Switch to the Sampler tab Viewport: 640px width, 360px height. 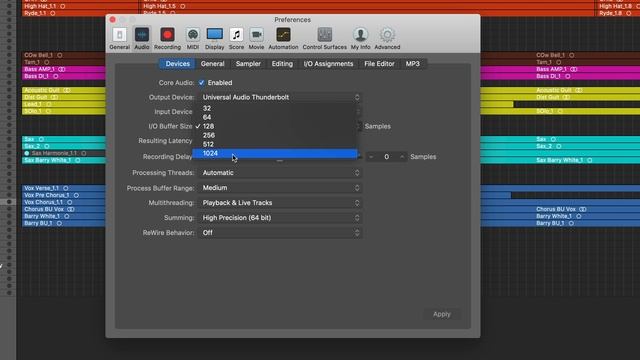[248, 64]
